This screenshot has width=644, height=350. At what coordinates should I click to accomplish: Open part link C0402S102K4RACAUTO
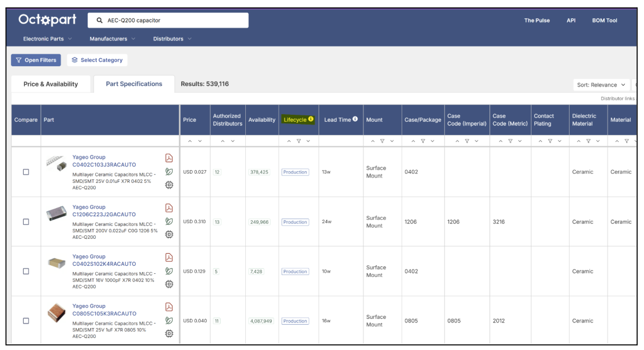tap(104, 264)
